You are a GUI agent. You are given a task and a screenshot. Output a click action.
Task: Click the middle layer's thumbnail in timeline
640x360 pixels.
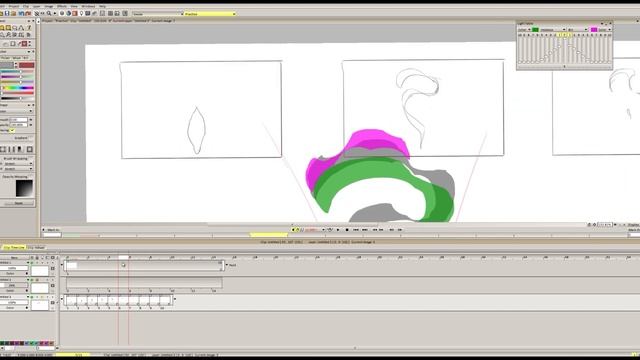click(x=40, y=288)
